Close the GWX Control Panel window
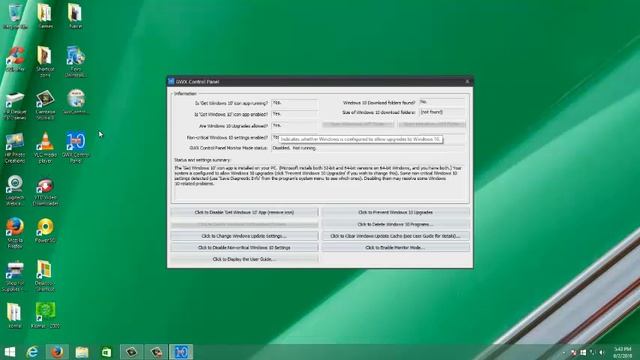Viewport: 640px width, 360px height. [x=467, y=81]
